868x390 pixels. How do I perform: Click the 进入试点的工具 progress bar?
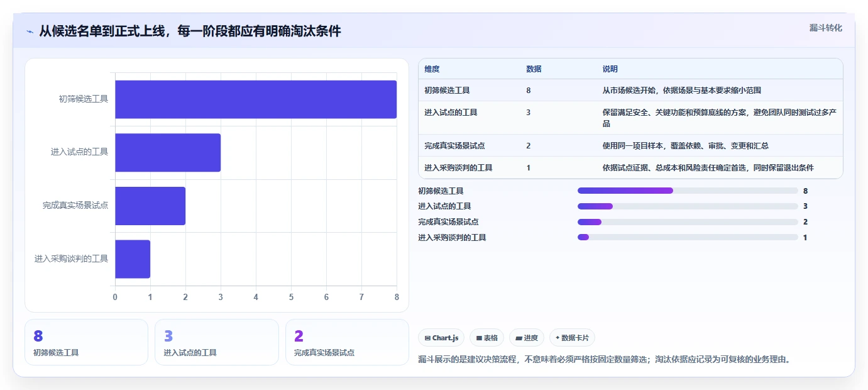coord(688,206)
